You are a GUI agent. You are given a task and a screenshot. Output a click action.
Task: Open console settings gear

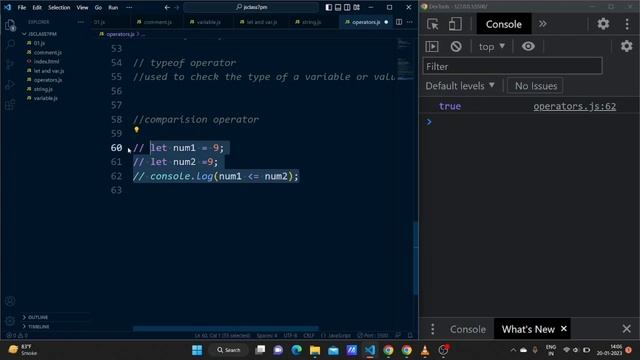coord(627,46)
